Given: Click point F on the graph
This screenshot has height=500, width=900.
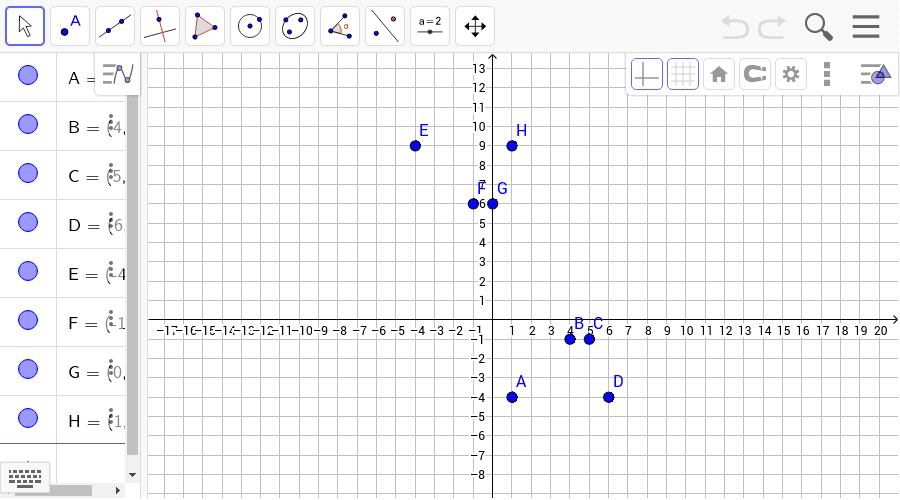Looking at the screenshot, I should [474, 204].
